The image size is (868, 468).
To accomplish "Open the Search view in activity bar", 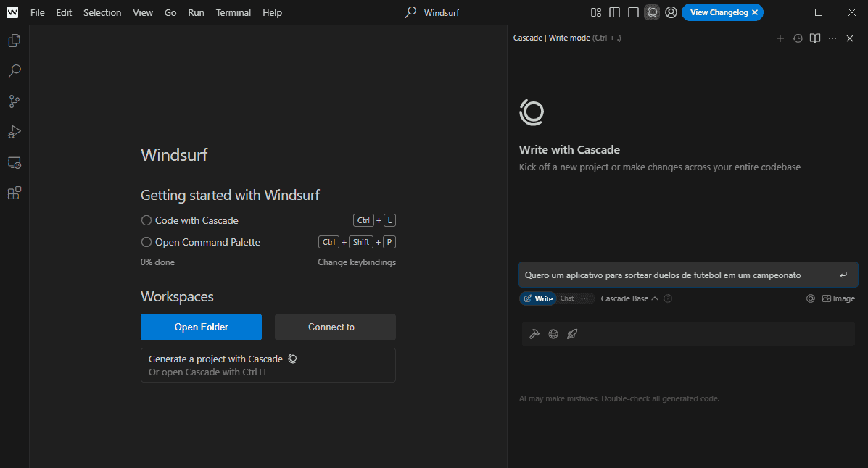I will pos(15,71).
